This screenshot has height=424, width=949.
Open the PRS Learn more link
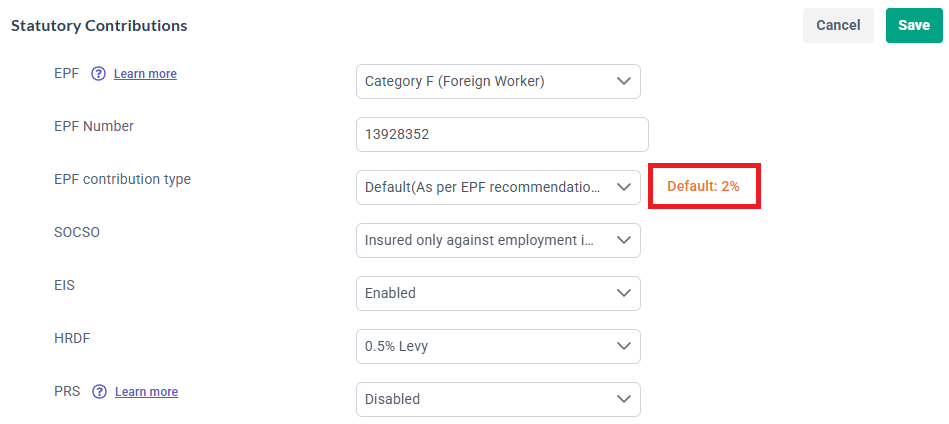coord(146,392)
